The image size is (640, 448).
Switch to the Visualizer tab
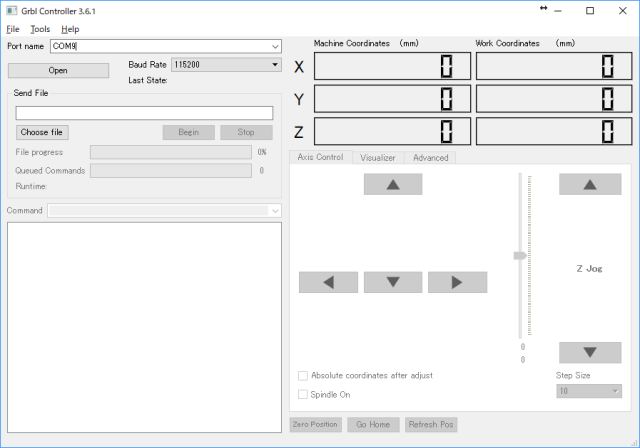click(x=378, y=157)
